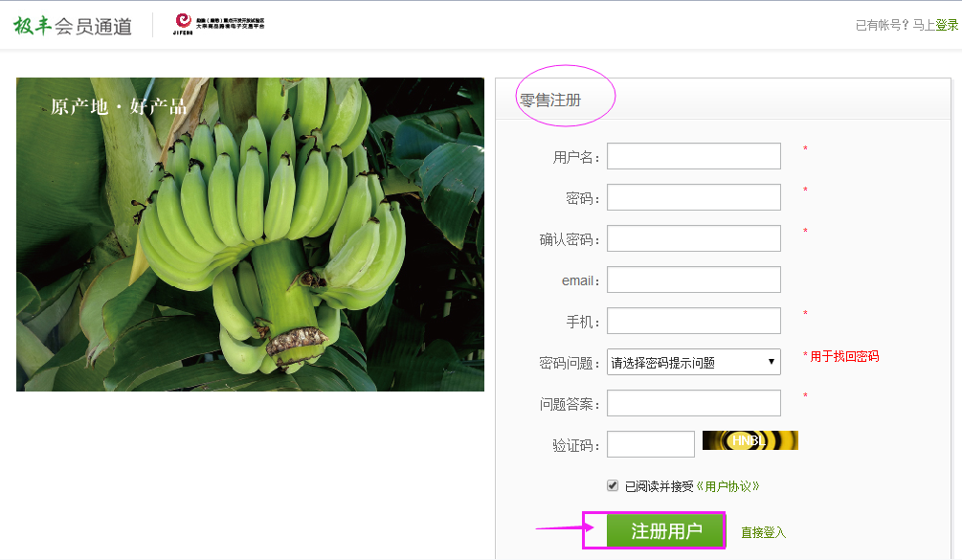
Task: Click the 用于找回密码 red hint text
Action: [844, 356]
